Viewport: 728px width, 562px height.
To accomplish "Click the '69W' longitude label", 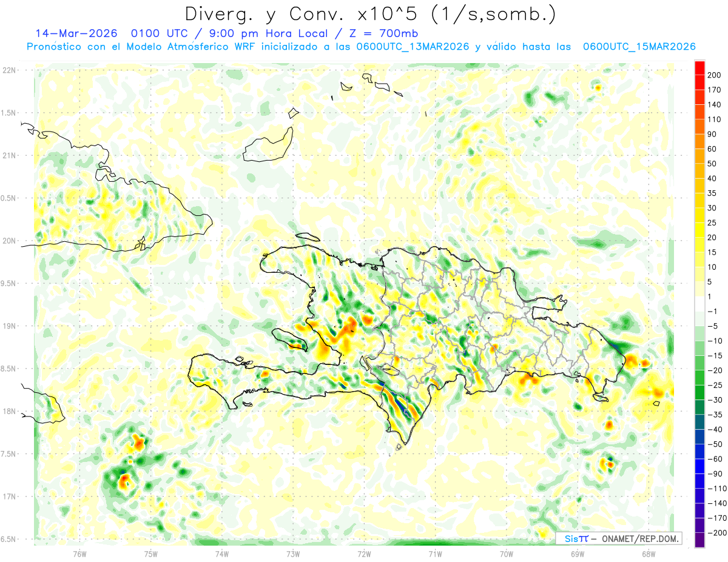I will point(577,553).
